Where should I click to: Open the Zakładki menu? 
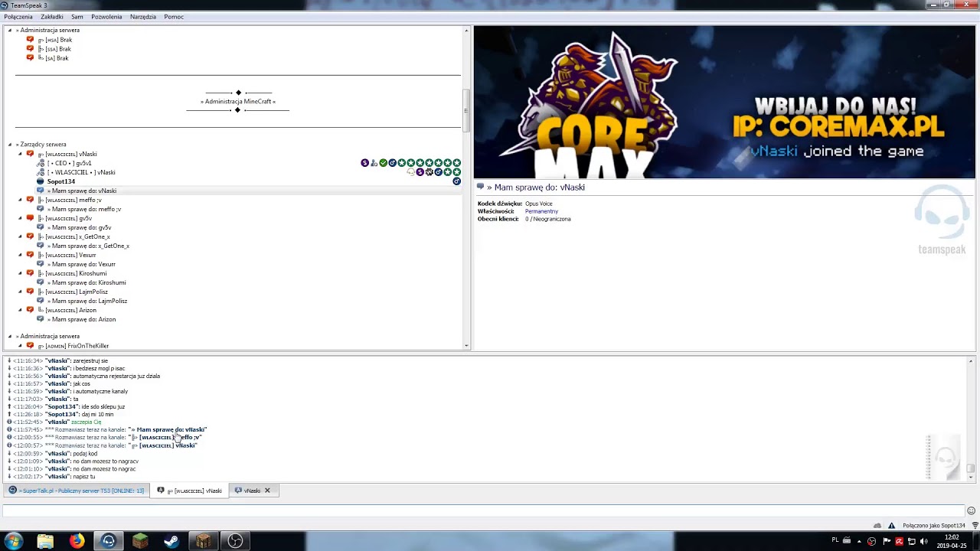52,17
